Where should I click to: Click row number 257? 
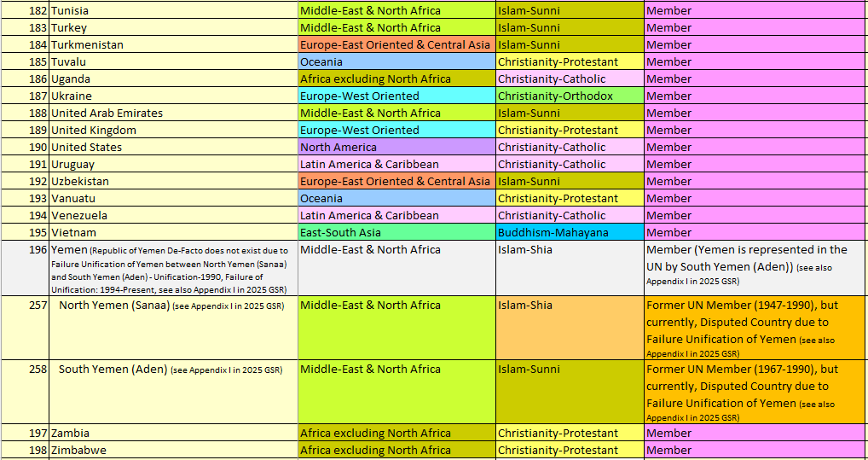click(26, 328)
